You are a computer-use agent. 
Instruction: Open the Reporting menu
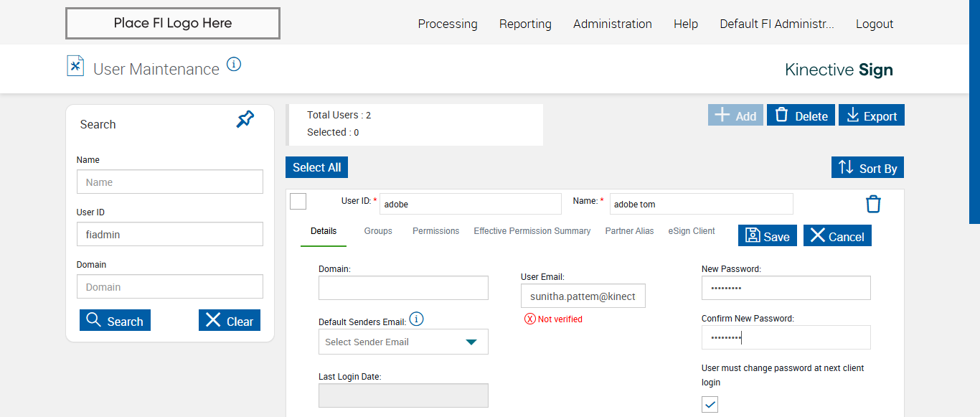pos(525,24)
